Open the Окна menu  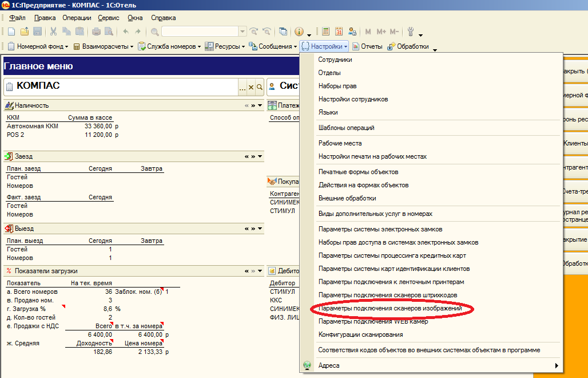click(x=135, y=18)
